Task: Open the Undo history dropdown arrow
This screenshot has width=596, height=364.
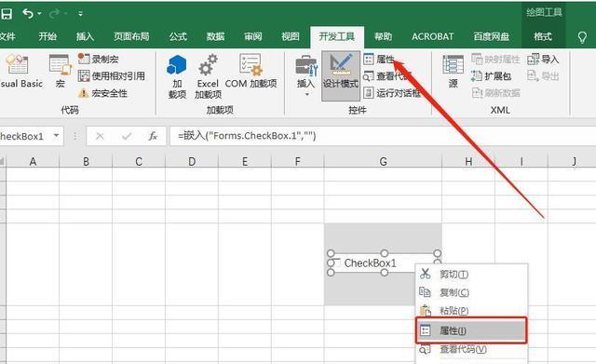Action: tap(39, 14)
